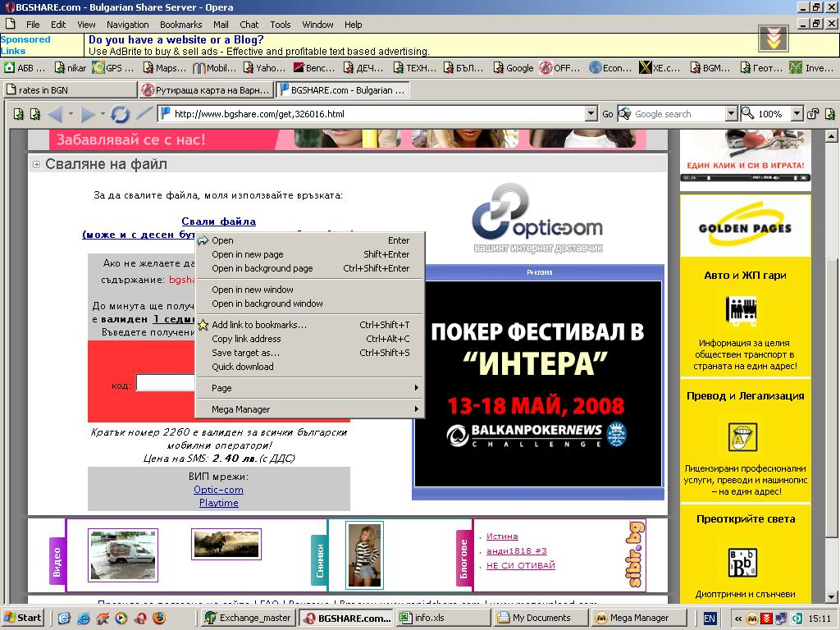Open the 100% zoom level dropdown

797,114
